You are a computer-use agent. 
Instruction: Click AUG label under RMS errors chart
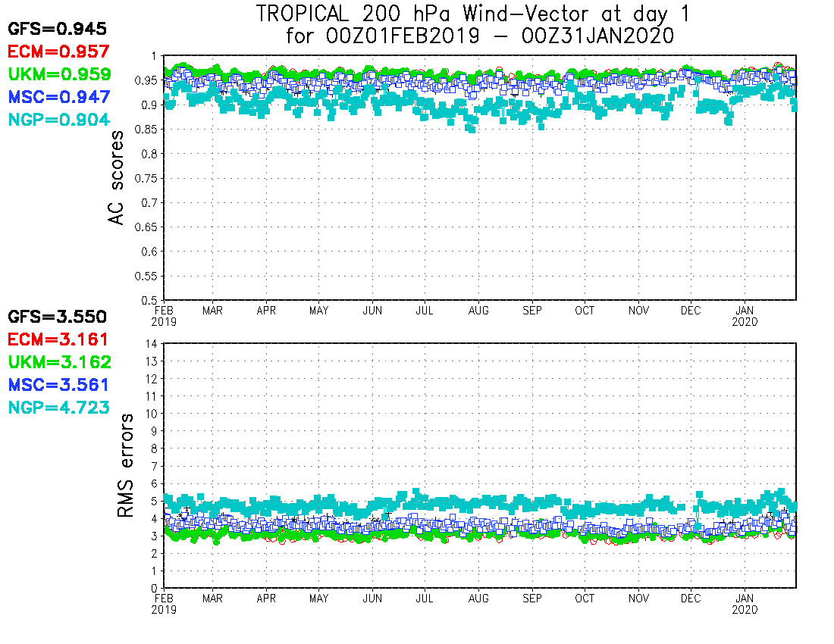[x=478, y=599]
